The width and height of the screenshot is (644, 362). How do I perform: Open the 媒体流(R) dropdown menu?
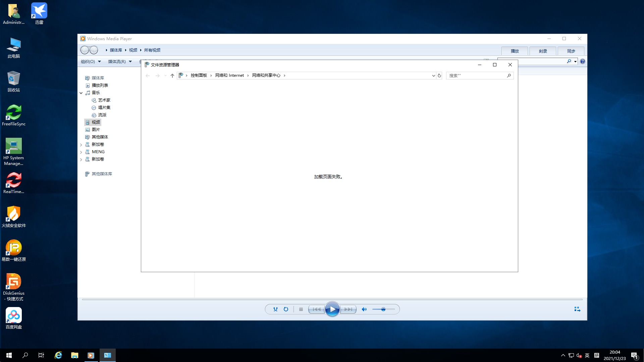click(120, 62)
